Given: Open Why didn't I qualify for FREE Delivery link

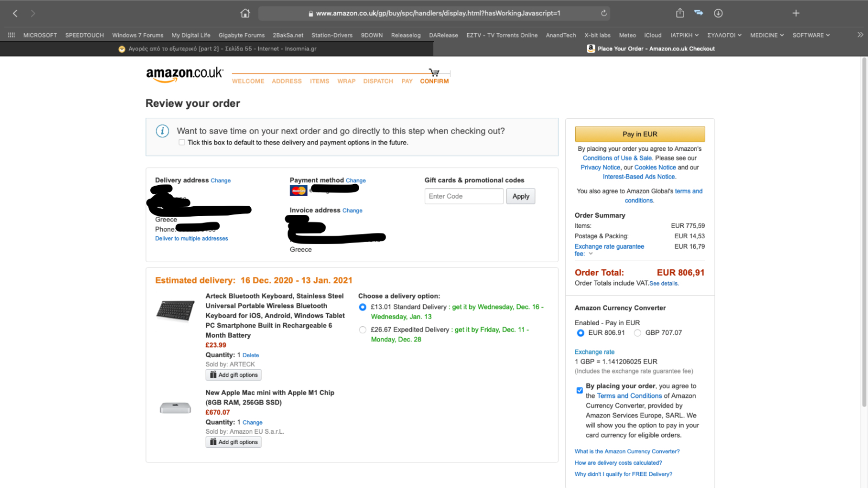Looking at the screenshot, I should coord(623,474).
